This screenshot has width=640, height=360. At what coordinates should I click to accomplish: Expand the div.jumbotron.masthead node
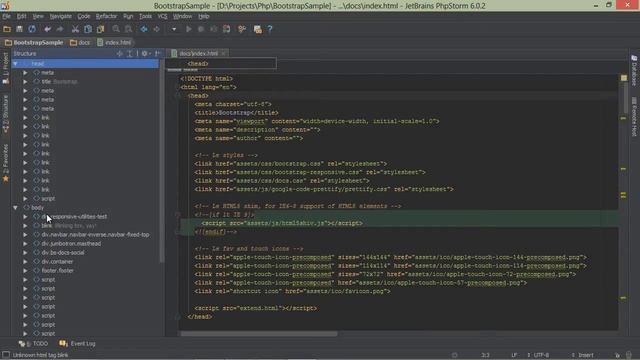click(x=25, y=244)
